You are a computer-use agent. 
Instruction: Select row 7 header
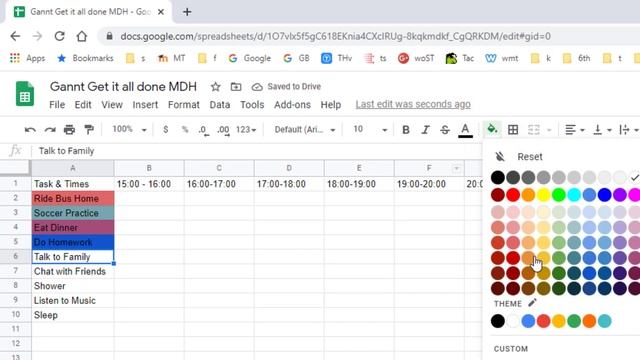(16, 271)
